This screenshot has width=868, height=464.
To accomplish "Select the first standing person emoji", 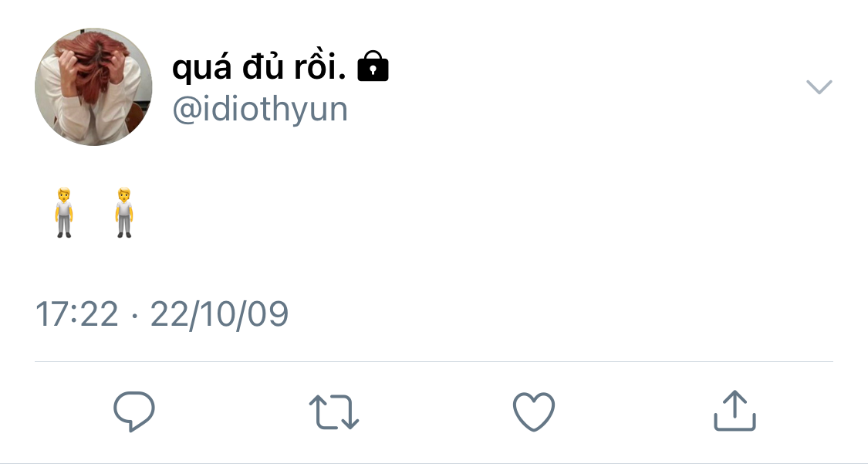I will click(64, 212).
